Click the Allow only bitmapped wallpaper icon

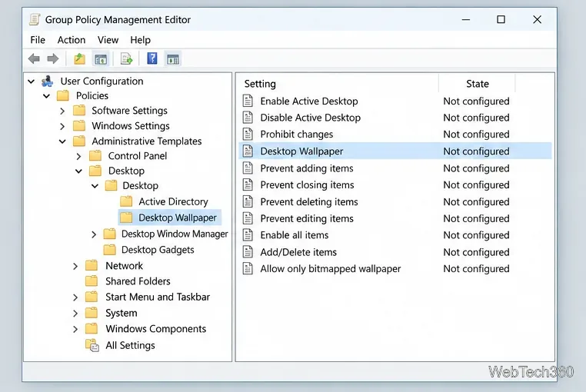pyautogui.click(x=248, y=268)
